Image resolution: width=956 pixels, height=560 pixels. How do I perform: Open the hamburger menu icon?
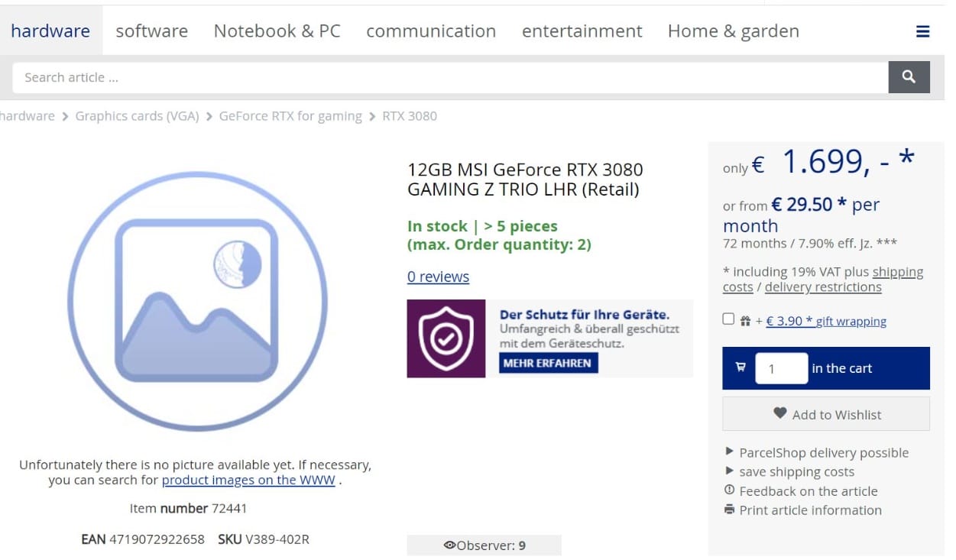click(x=922, y=31)
